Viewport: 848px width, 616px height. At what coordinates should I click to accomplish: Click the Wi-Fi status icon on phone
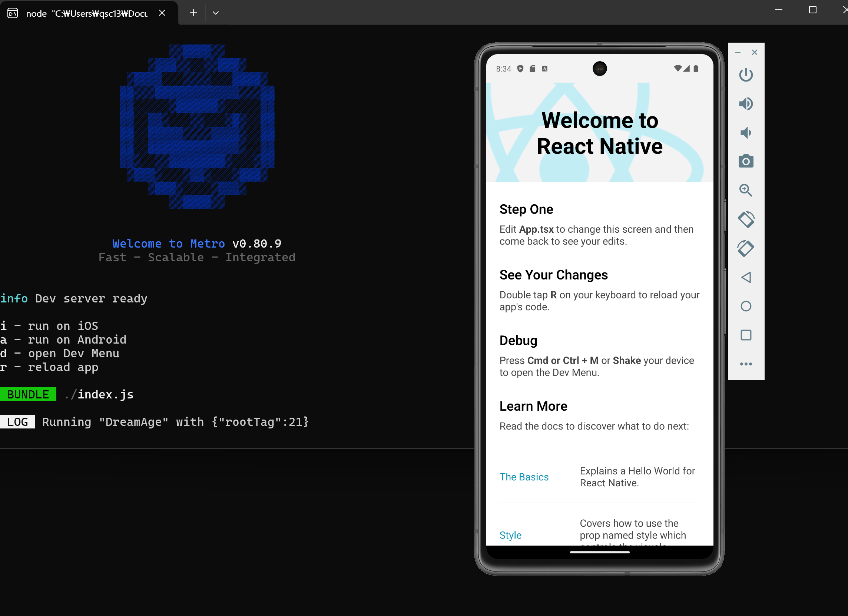pyautogui.click(x=678, y=69)
